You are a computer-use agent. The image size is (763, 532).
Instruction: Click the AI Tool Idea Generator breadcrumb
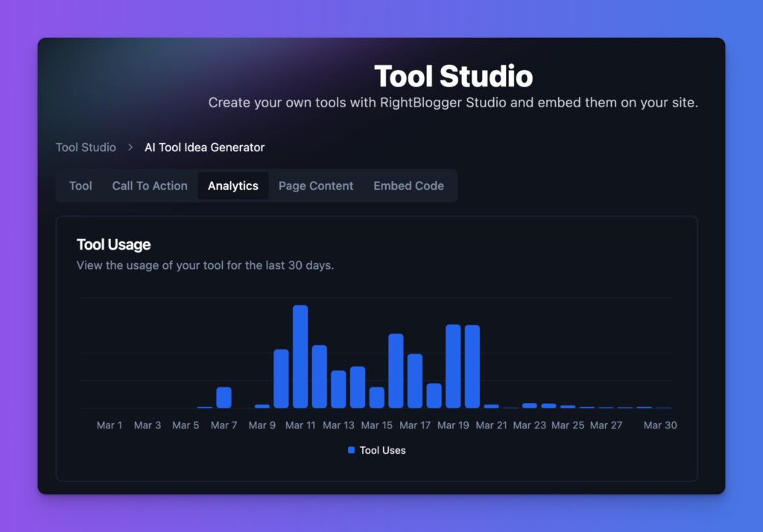point(204,148)
